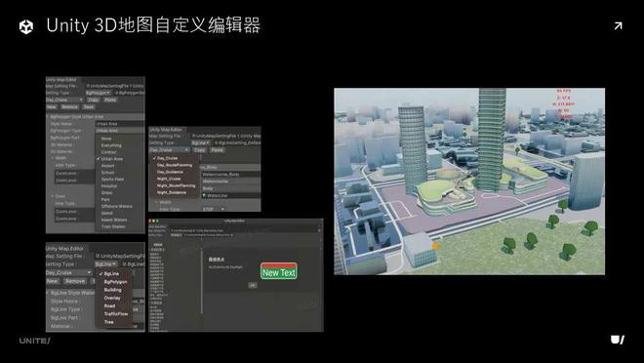This screenshot has height=363, width=644.
Task: Click Remove in the BgPolygon panel
Action: click(x=69, y=106)
